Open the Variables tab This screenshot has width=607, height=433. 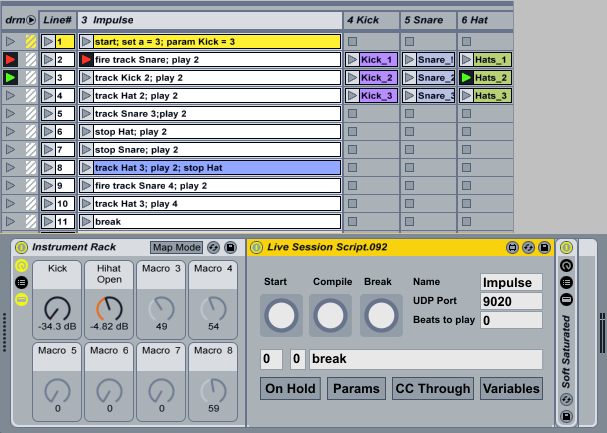coord(511,388)
